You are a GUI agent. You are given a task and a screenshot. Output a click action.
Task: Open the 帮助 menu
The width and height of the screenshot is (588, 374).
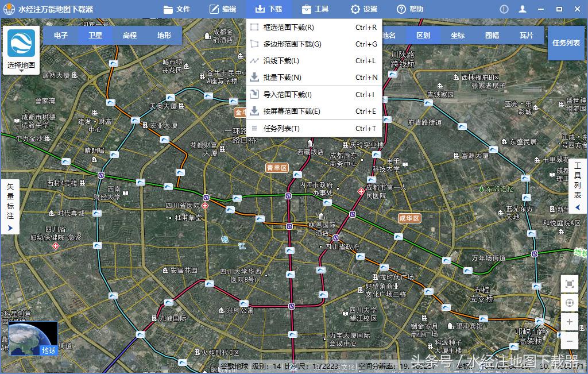(409, 9)
